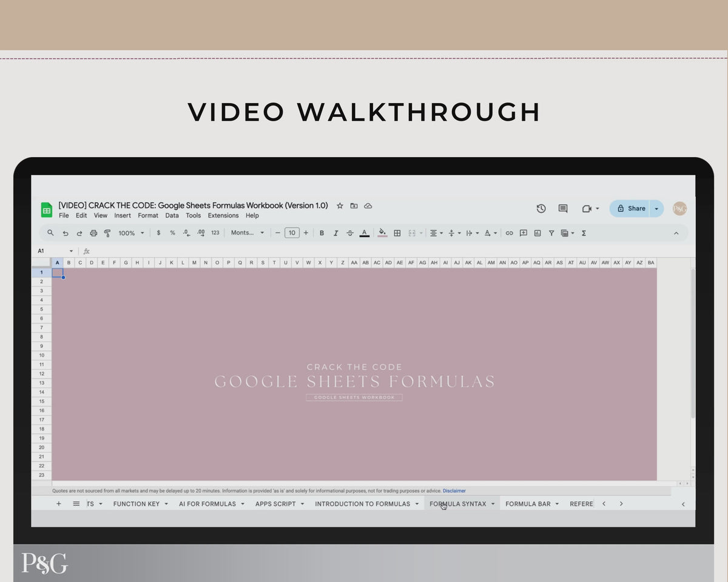Open the table views dropdown
Screen dimensions: 728x582
(568, 233)
